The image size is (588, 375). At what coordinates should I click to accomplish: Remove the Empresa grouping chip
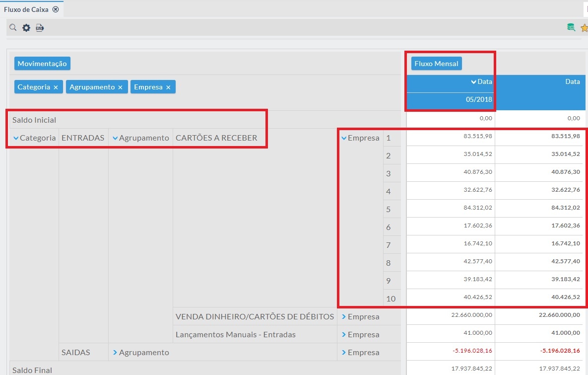pos(168,87)
